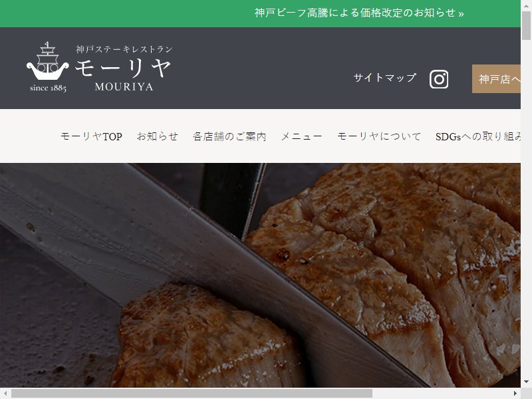The height and width of the screenshot is (399, 532).
Task: Click the horizontal scrollbar right arrow
Action: click(515, 393)
